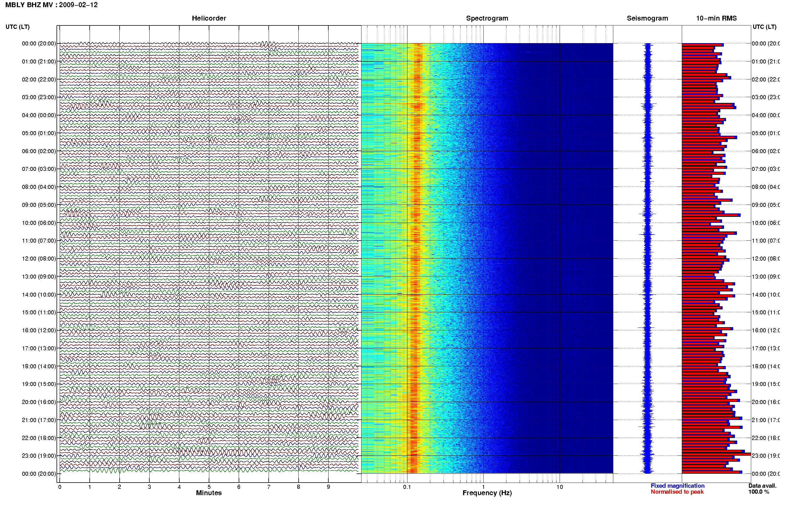Click the left '12:00 (08:00)' time label
Image resolution: width=812 pixels, height=508 pixels.
[x=39, y=258]
